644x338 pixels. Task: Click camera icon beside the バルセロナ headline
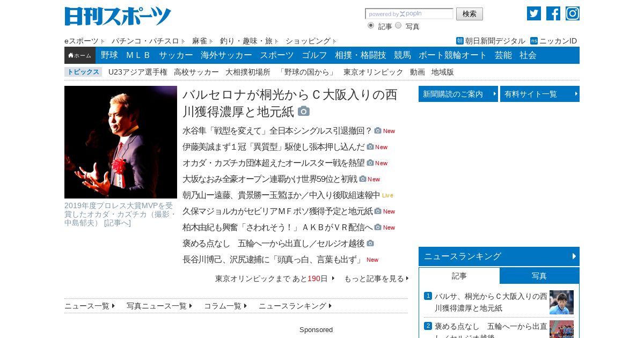pyautogui.click(x=304, y=111)
